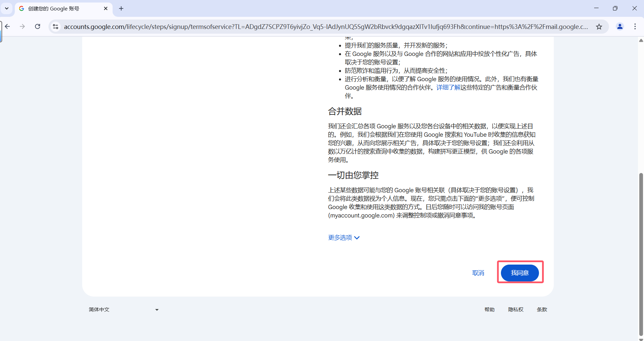This screenshot has height=341, width=644.
Task: Click the myaccount.google.com text
Action: (361, 215)
